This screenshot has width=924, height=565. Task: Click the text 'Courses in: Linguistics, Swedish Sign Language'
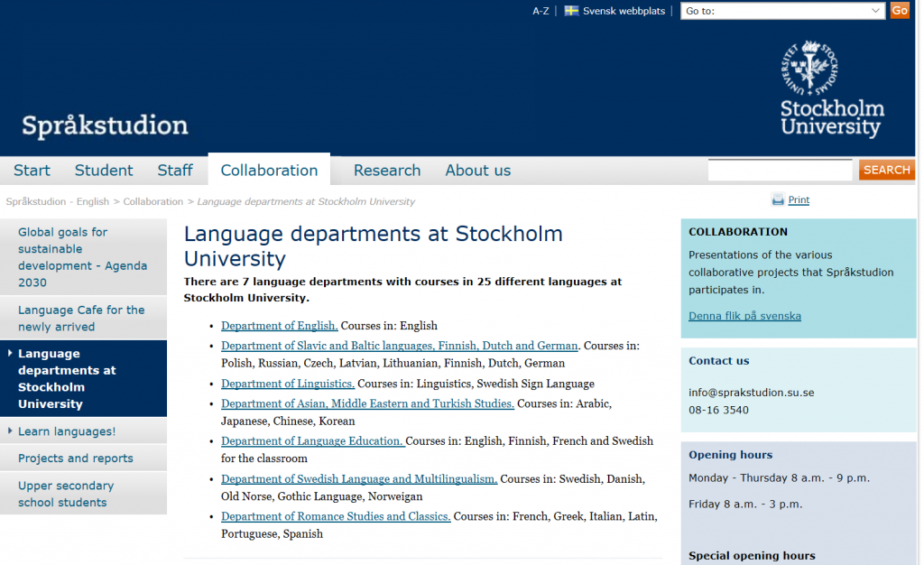point(476,384)
